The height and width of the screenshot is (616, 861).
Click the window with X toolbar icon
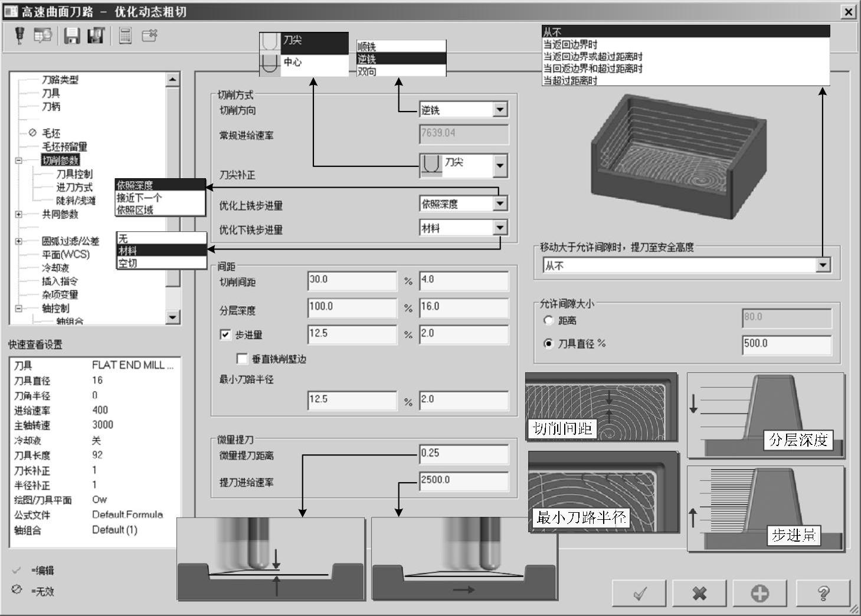(149, 36)
